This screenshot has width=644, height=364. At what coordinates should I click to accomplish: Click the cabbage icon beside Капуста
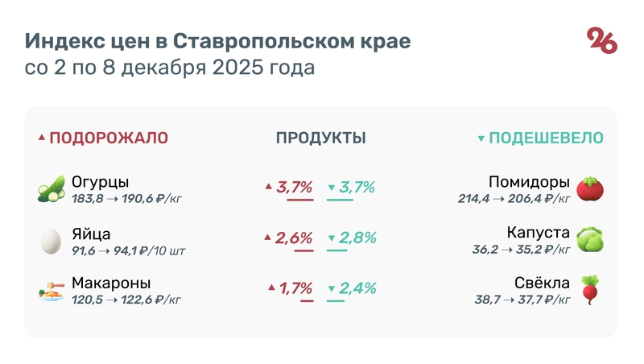tap(590, 239)
